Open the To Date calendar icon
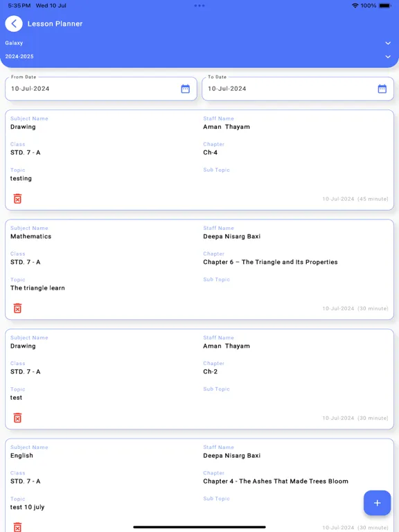The image size is (399, 532). coord(382,89)
